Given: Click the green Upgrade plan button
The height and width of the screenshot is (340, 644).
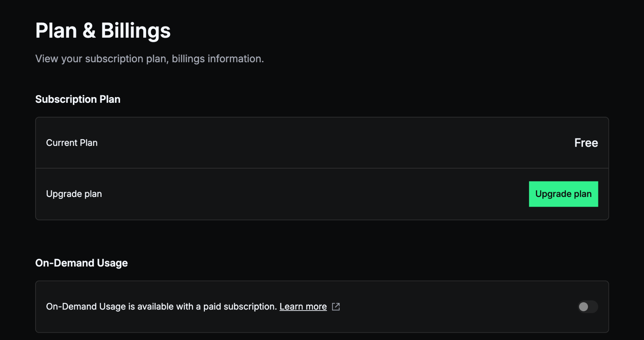Looking at the screenshot, I should [x=563, y=194].
